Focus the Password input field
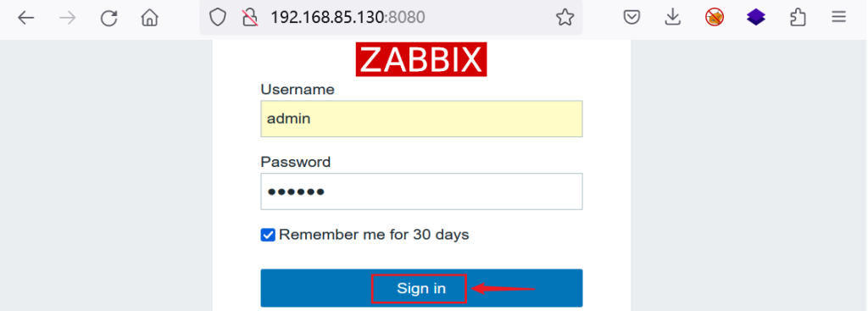This screenshot has height=311, width=868. pyautogui.click(x=421, y=192)
